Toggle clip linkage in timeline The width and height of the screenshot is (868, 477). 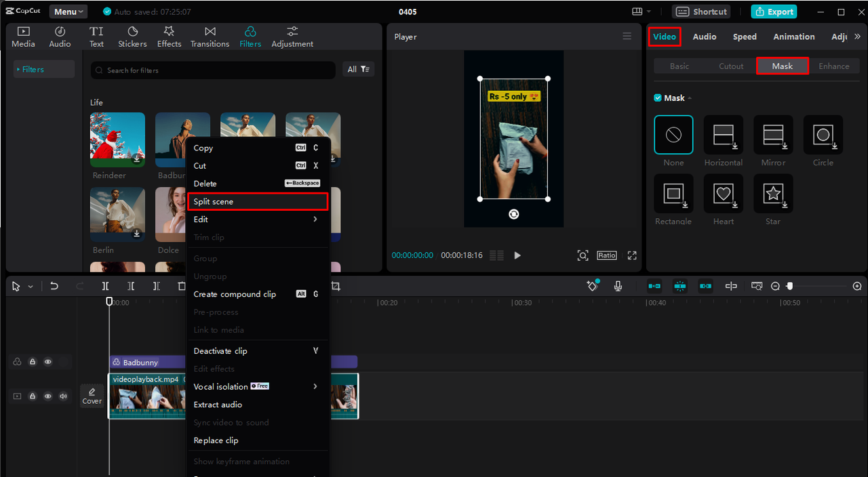tap(706, 286)
